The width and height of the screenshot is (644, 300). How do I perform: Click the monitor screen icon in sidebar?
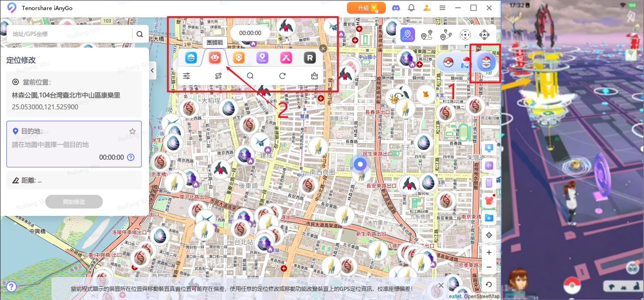coord(489,148)
